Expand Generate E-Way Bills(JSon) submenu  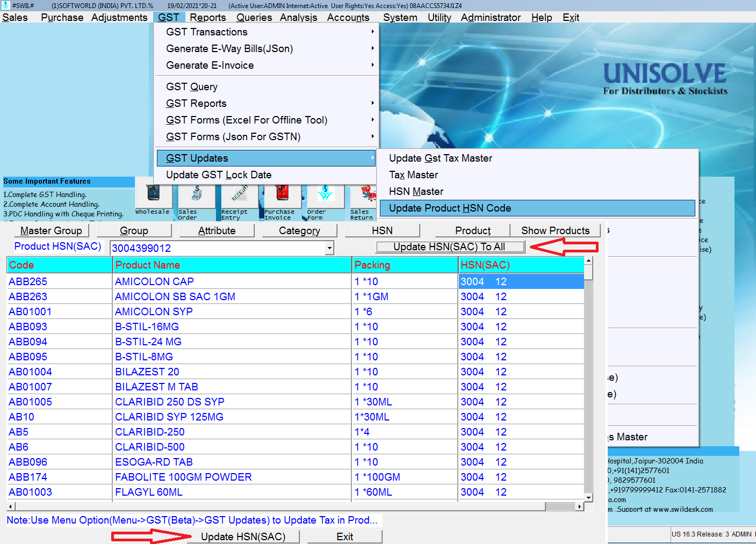[267, 48]
